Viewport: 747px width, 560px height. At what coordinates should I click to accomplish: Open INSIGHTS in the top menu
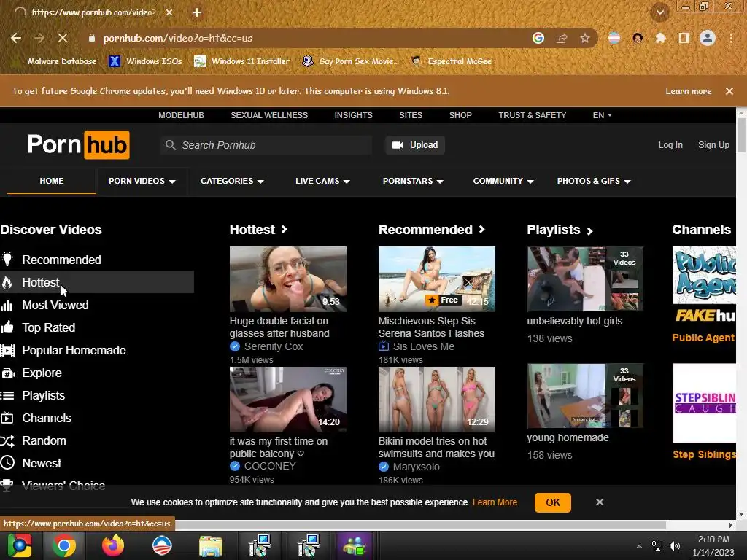(x=354, y=115)
